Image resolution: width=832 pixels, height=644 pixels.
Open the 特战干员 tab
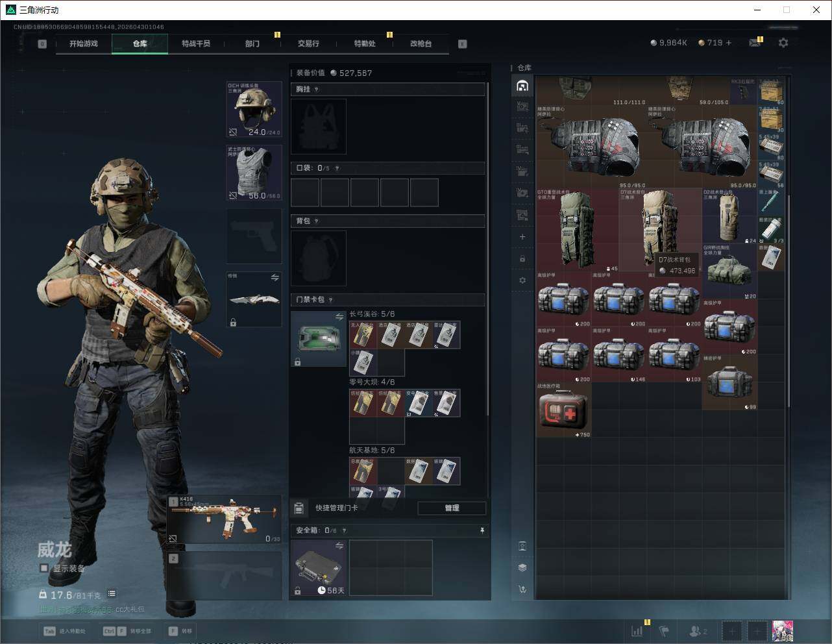coord(196,43)
